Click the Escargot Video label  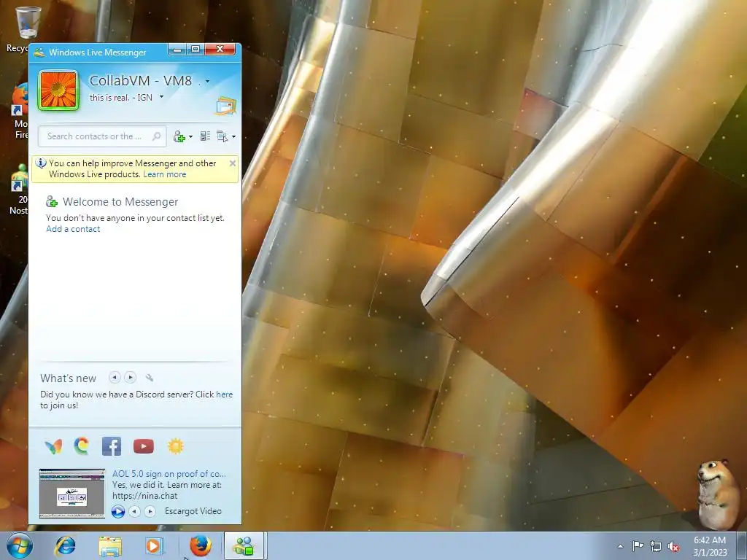[x=193, y=511]
